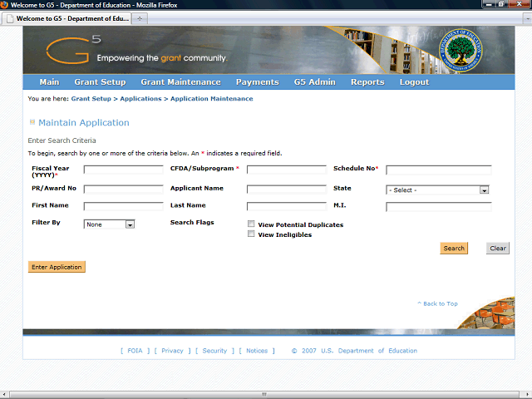The height and width of the screenshot is (399, 532).
Task: Click the Department of Education seal
Action: pyautogui.click(x=461, y=50)
